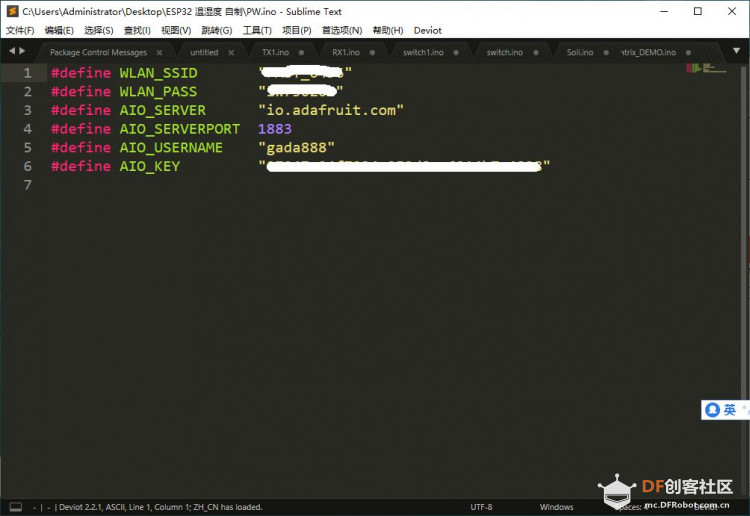
Task: Click the AIO_KEY identifier
Action: click(150, 166)
